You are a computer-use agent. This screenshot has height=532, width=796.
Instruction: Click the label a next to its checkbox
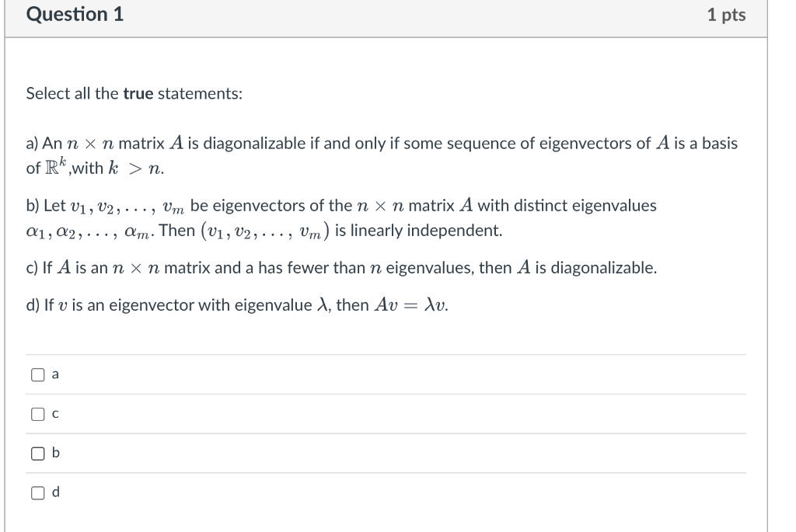point(54,374)
